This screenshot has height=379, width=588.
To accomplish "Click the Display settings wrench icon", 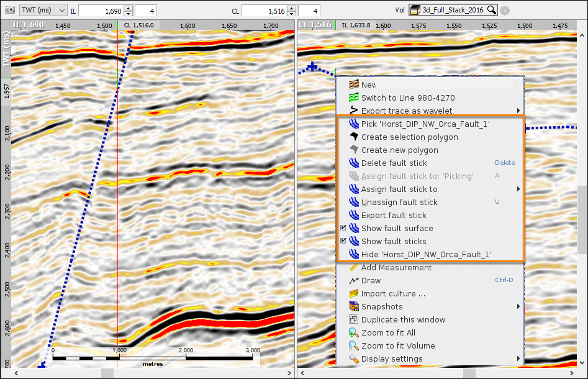I will (x=354, y=358).
